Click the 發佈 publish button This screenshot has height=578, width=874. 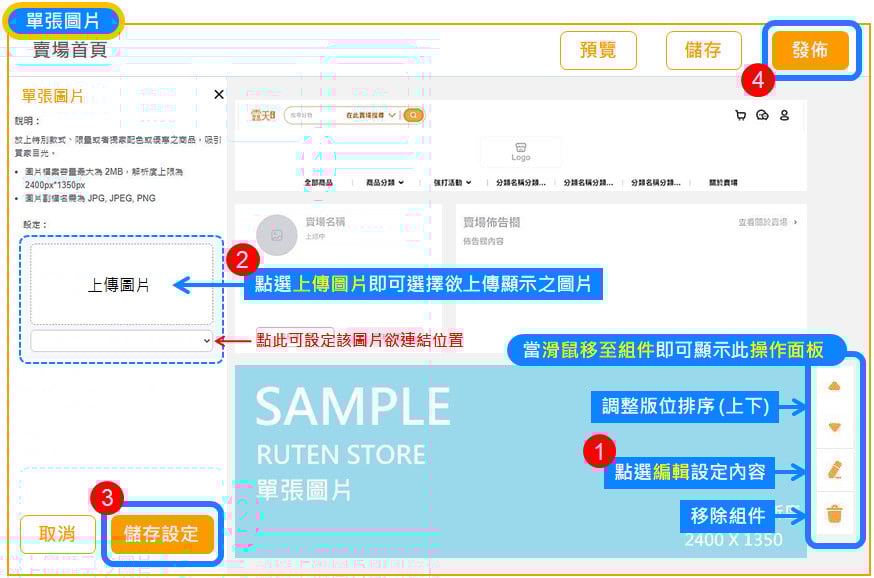click(x=810, y=50)
